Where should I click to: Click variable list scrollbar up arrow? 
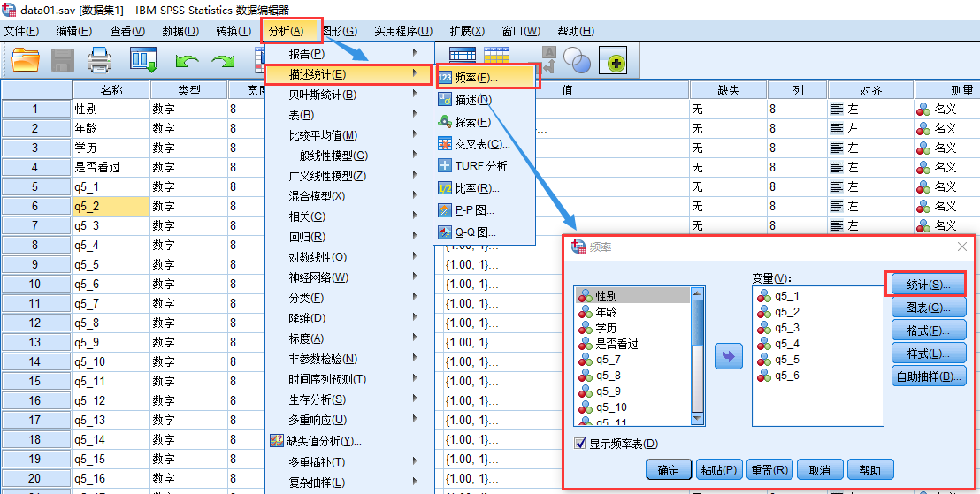[697, 294]
